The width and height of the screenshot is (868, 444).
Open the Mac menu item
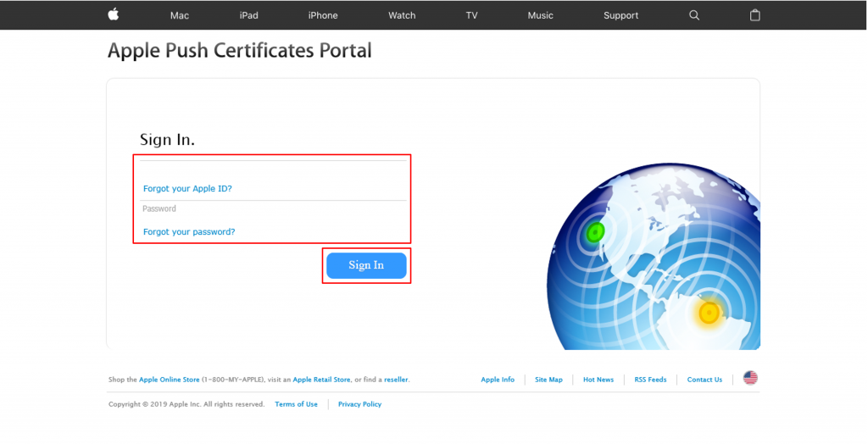pos(180,15)
